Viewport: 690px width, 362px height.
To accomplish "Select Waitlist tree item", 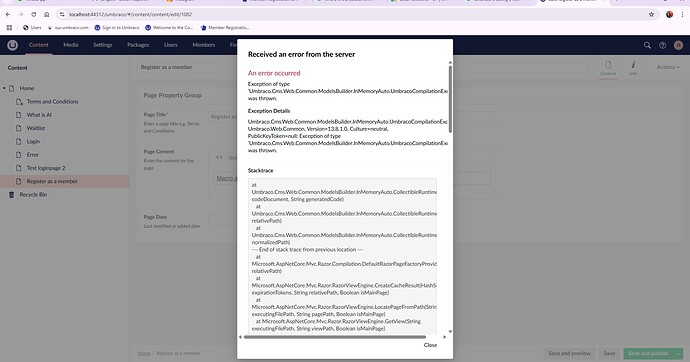I will (36, 128).
